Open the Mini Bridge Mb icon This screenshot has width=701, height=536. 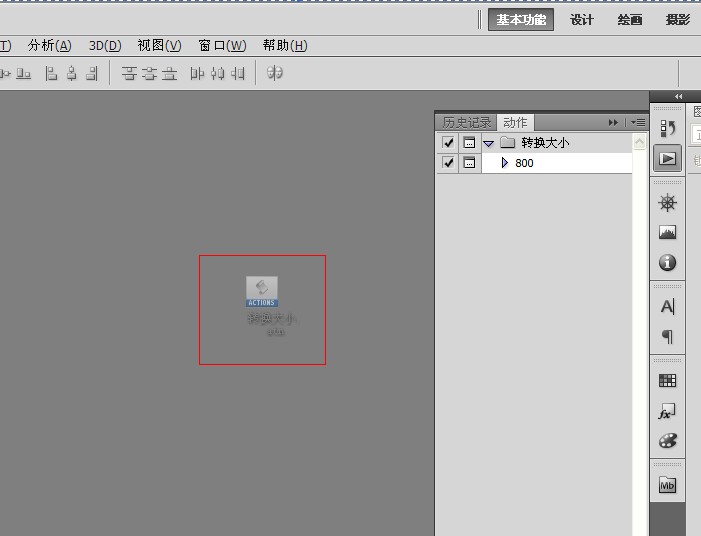pyautogui.click(x=667, y=485)
